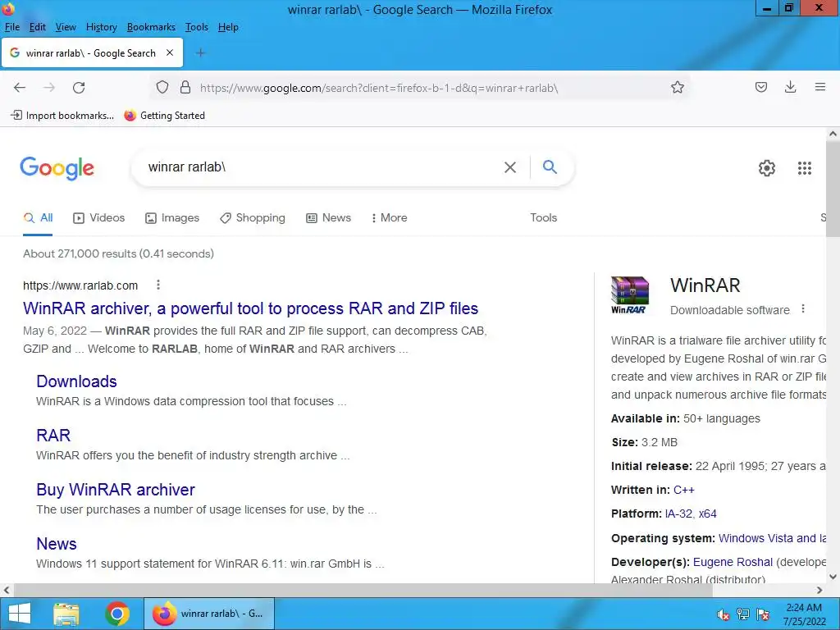
Task: Select the Firefox taskbar window button
Action: point(209,614)
